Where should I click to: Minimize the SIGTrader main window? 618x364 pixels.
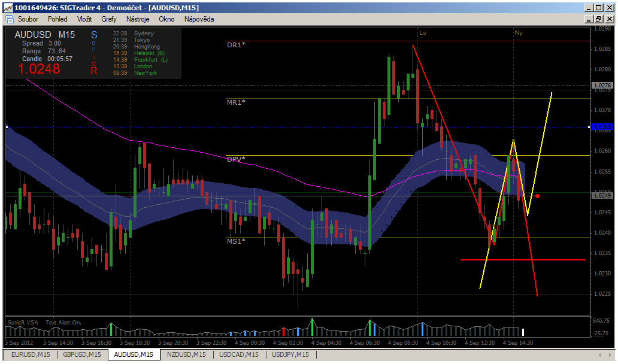coord(589,8)
